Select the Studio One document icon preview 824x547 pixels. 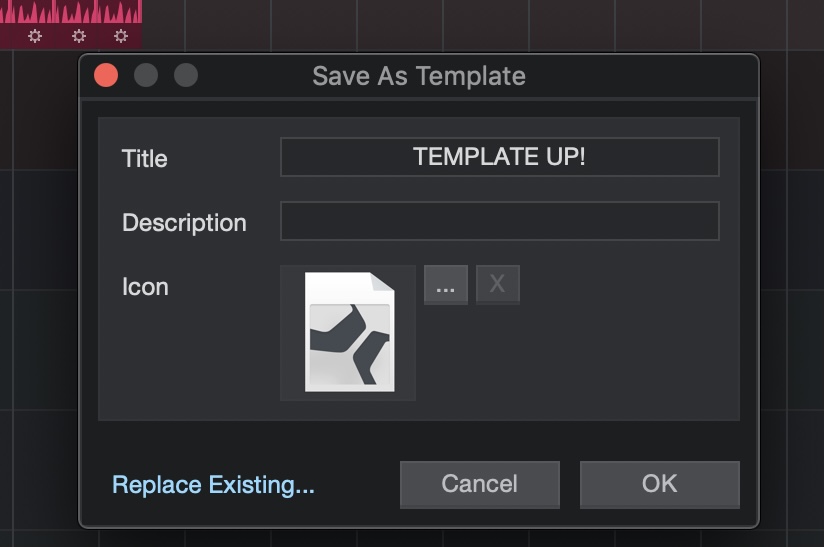(x=348, y=333)
